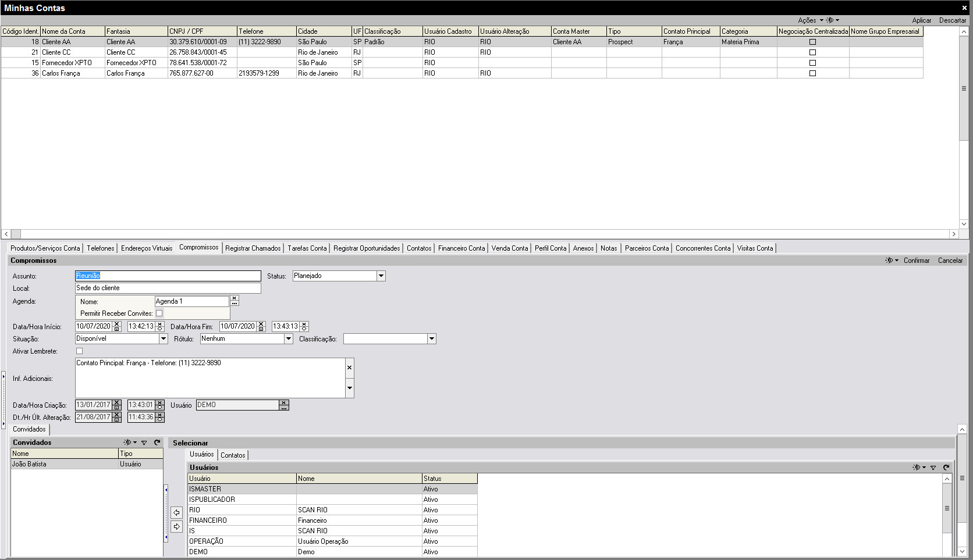Clear the Inf. Adicionais text box
973x560 pixels.
(349, 368)
